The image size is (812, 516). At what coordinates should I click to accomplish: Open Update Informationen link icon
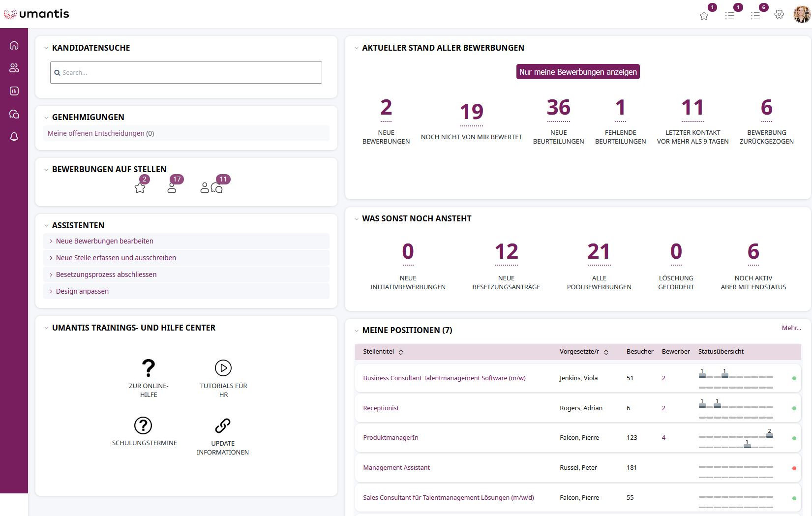[x=223, y=425]
